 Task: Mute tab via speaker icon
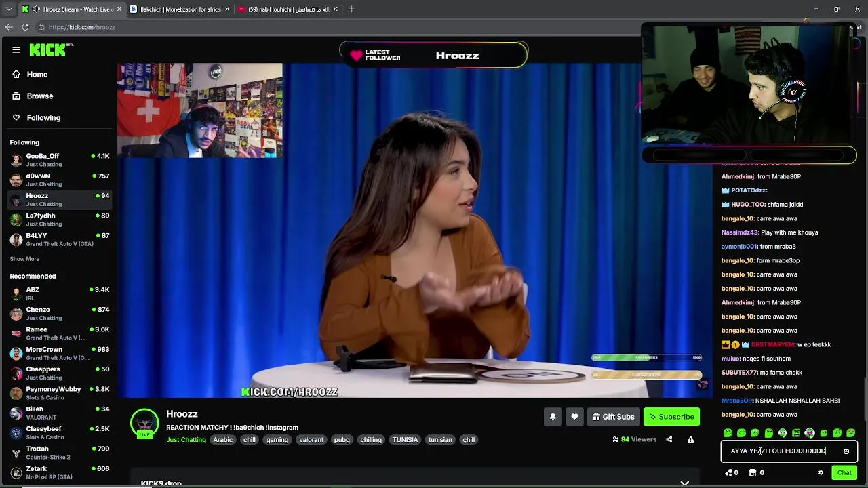click(x=35, y=9)
